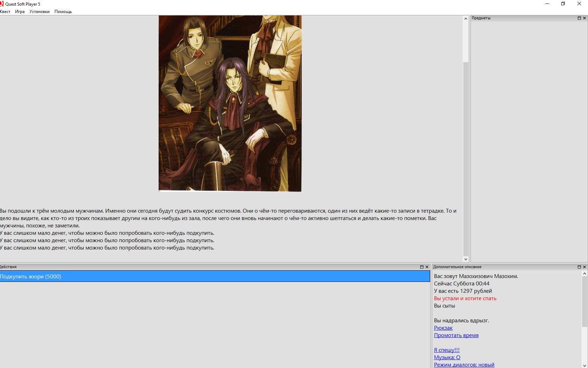Image resolution: width=588 pixels, height=368 pixels.
Task: Click the main description scroll down arrow
Action: tap(466, 259)
